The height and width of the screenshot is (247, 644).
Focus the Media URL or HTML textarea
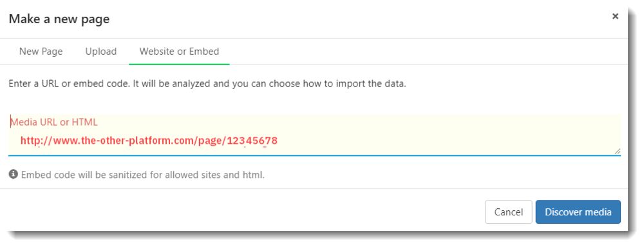pyautogui.click(x=315, y=135)
